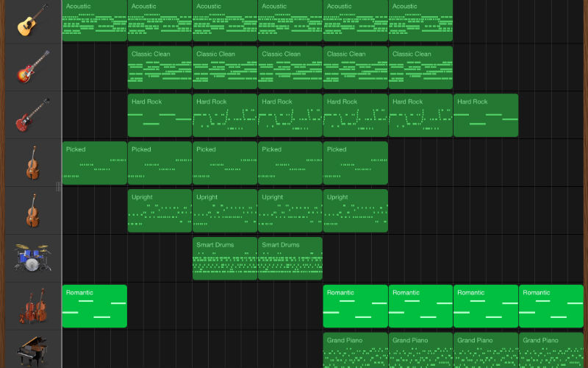Select the last Hard Rock region
This screenshot has width=588, height=368.
point(486,116)
